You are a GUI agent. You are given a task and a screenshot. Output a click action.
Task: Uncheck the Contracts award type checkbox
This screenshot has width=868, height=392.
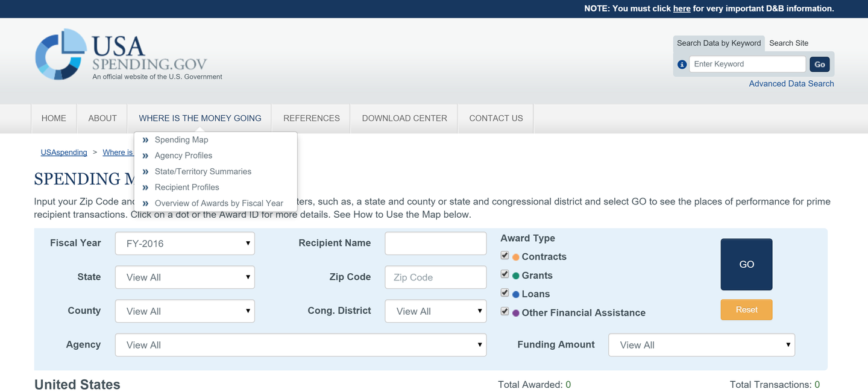(x=505, y=256)
